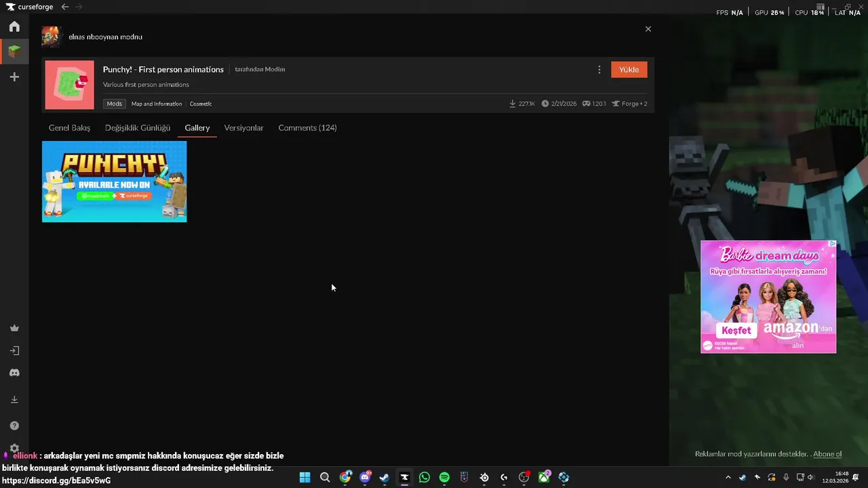Click the curseforge logo in the title bar
This screenshot has width=868, height=488.
[x=29, y=7]
